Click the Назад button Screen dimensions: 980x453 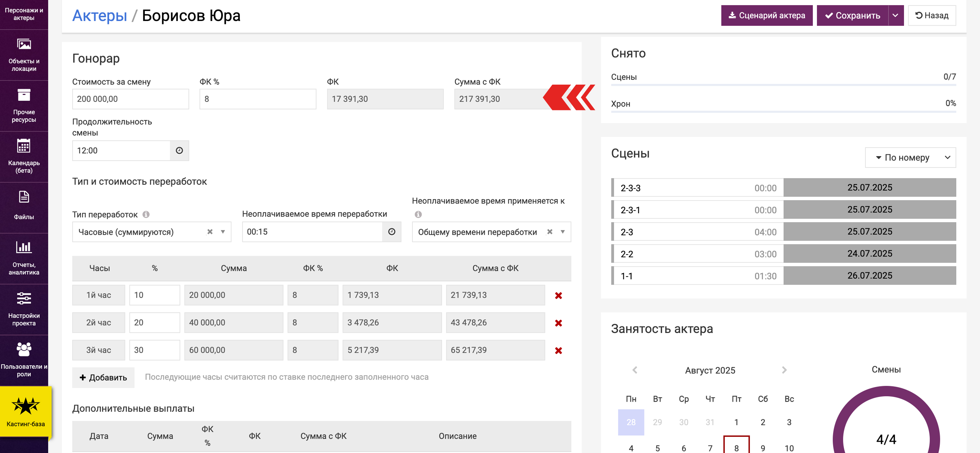932,15
